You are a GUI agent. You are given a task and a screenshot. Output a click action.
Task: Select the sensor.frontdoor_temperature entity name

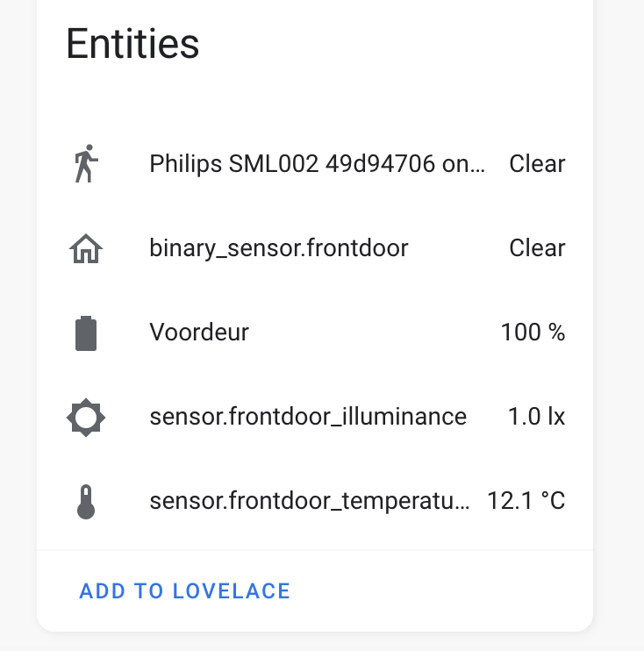tap(310, 501)
